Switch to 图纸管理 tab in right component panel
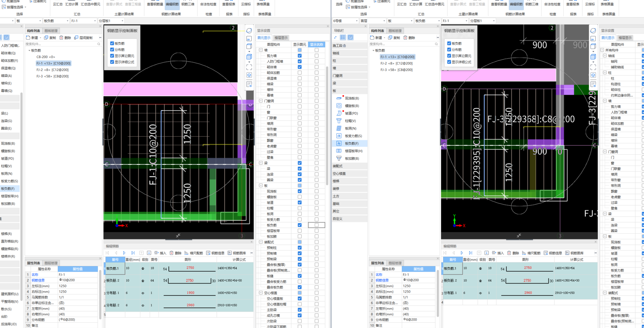Viewport: 644px width, 328px height. (395, 31)
